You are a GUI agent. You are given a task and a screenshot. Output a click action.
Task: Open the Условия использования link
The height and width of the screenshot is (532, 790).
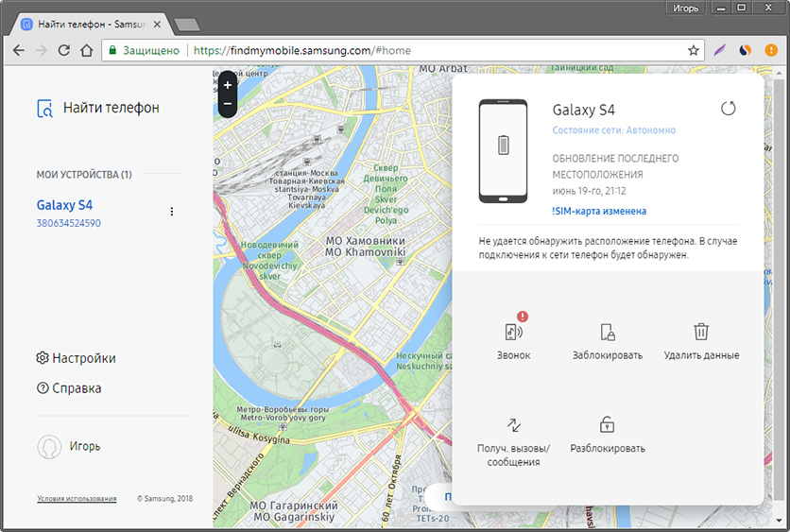(77, 499)
